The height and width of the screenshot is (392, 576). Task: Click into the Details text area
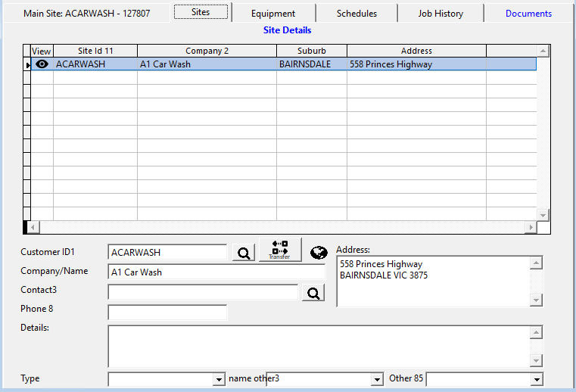[x=319, y=346]
